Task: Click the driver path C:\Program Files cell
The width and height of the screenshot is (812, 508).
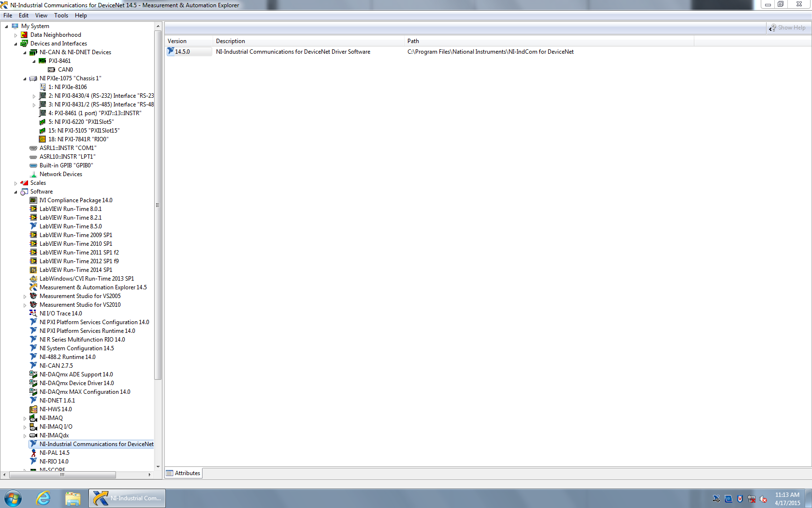Action: point(491,52)
